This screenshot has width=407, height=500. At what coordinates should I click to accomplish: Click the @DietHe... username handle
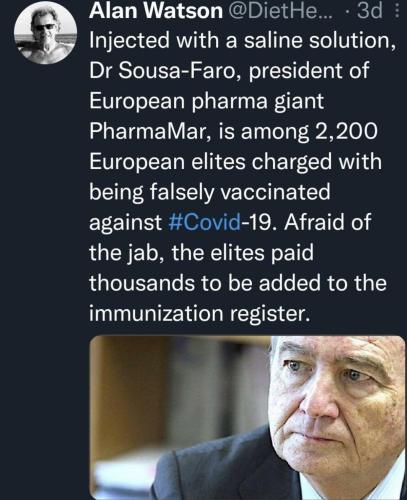tap(282, 10)
